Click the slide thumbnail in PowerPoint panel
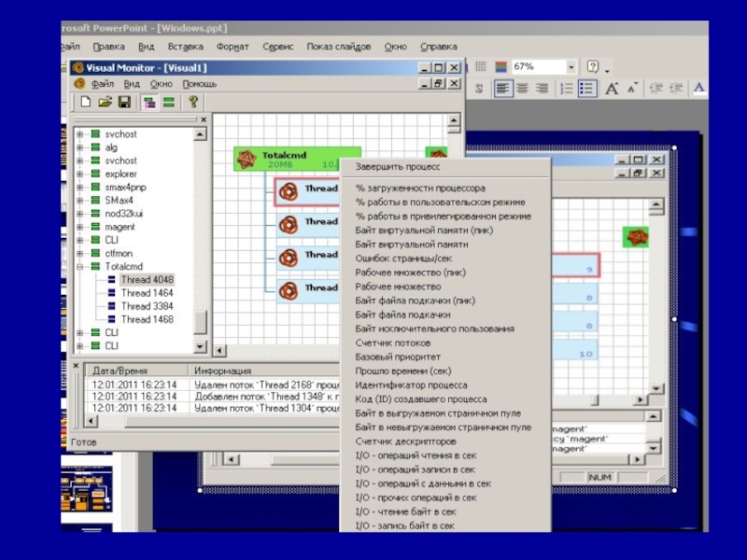The width and height of the screenshot is (747, 560). coord(87,490)
